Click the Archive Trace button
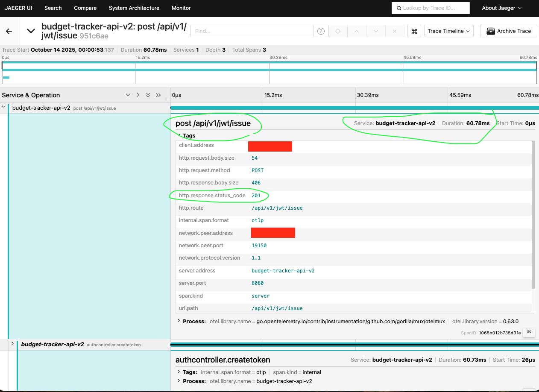Screen dimensions: 539x392 pyautogui.click(x=508, y=31)
